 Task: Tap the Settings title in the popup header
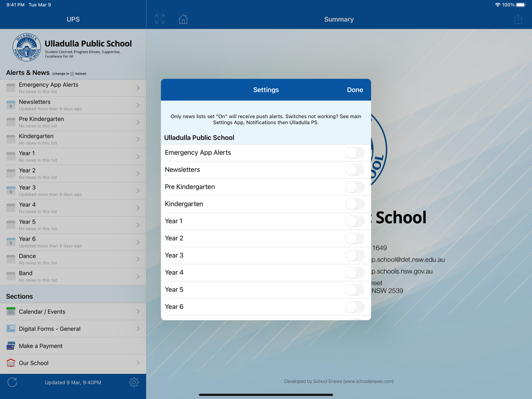(266, 89)
